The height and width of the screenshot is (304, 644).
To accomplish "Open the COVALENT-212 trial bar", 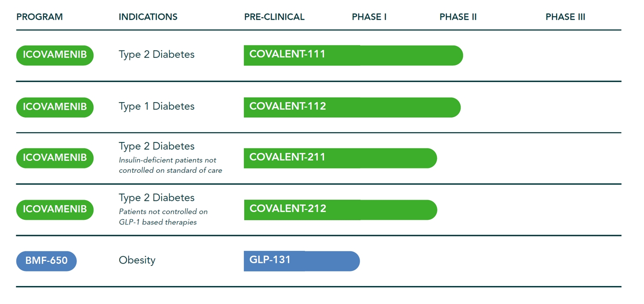I will click(x=340, y=210).
